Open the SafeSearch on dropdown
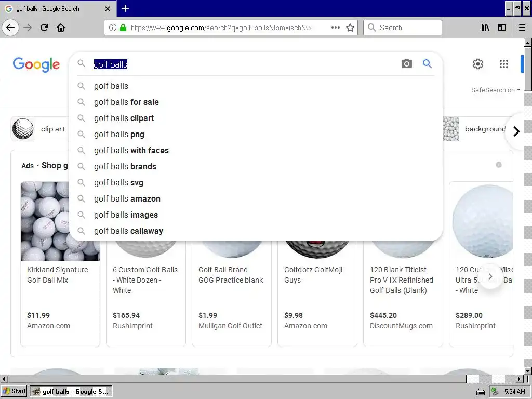This screenshot has height=399, width=532. tap(495, 90)
